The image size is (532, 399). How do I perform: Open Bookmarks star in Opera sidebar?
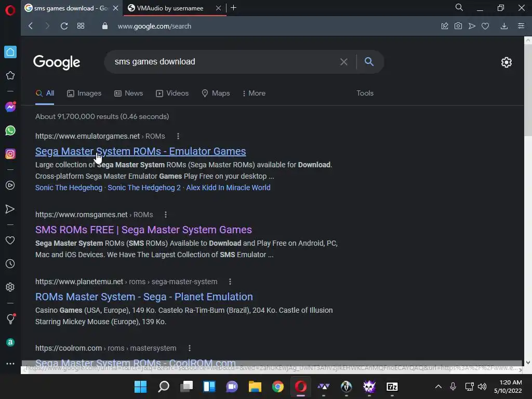click(x=10, y=75)
